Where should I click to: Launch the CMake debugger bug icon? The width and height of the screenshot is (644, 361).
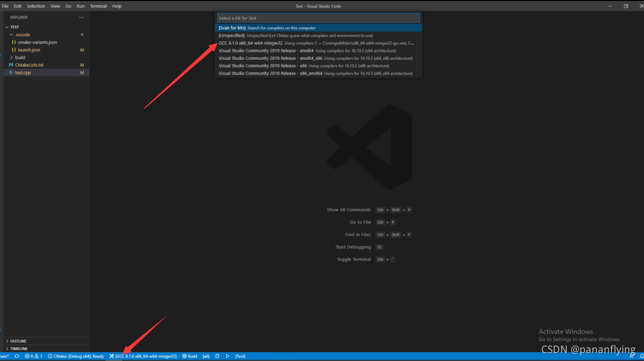tap(217, 356)
